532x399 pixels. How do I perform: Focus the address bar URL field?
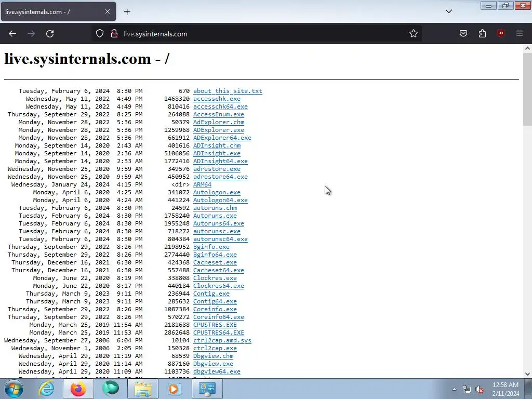pyautogui.click(x=258, y=34)
